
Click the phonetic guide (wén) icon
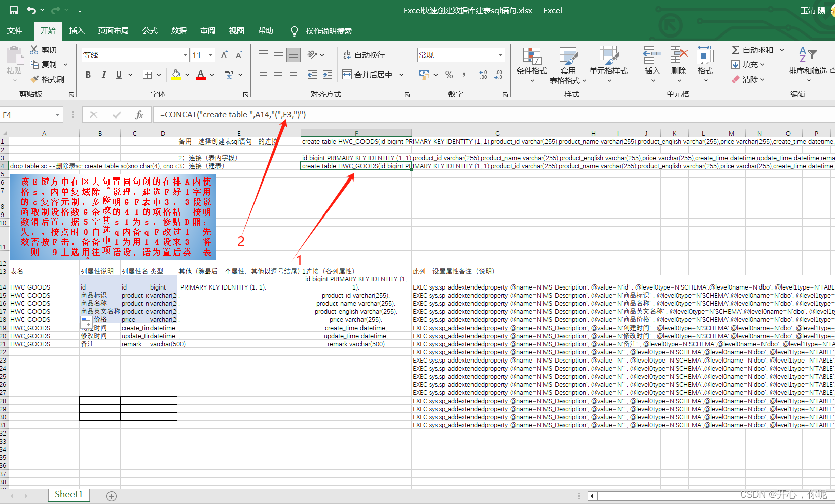[x=229, y=75]
